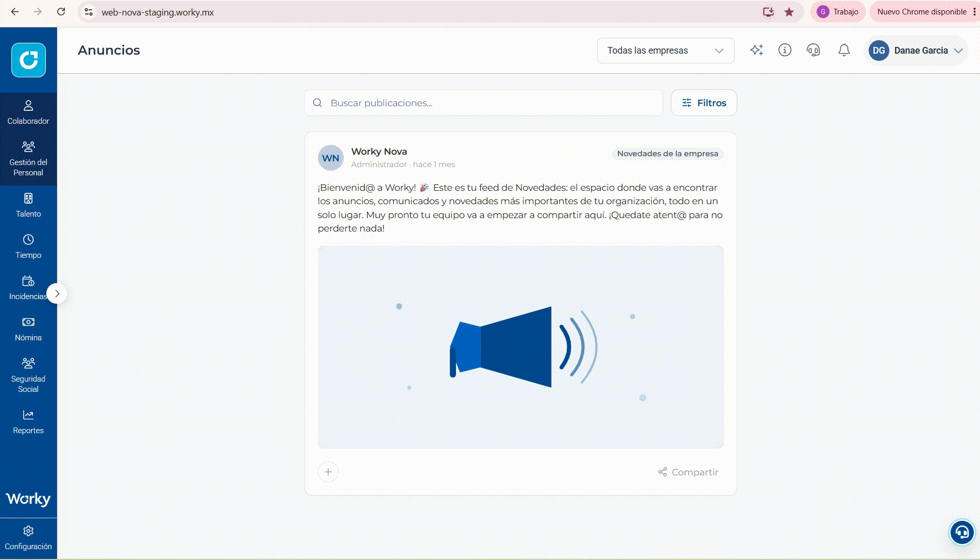The image size is (980, 560).
Task: Click the browser address bar URL
Action: [x=158, y=12]
